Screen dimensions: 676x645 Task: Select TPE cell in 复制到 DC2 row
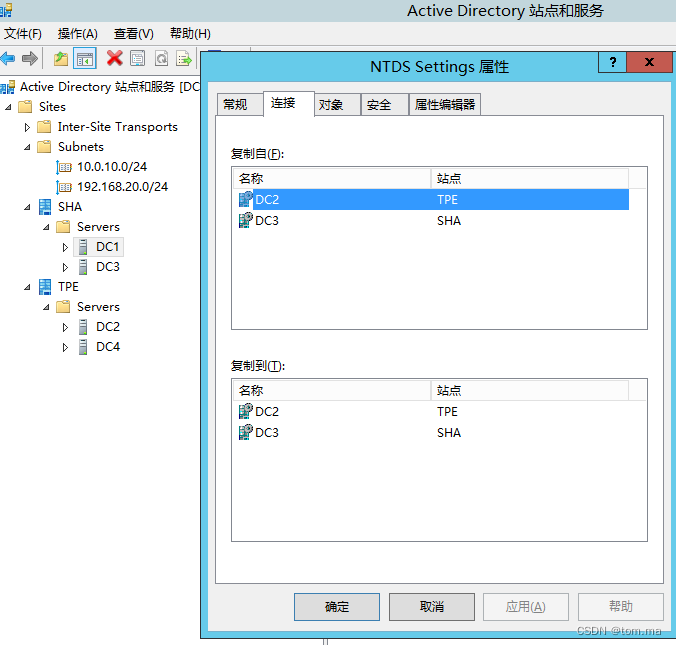[x=447, y=412]
